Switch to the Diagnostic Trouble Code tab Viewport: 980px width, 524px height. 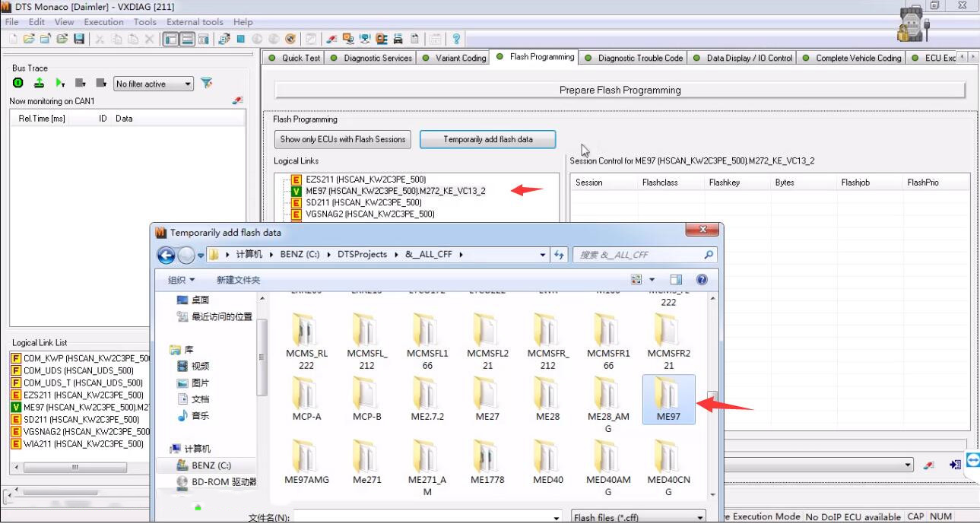click(x=633, y=58)
